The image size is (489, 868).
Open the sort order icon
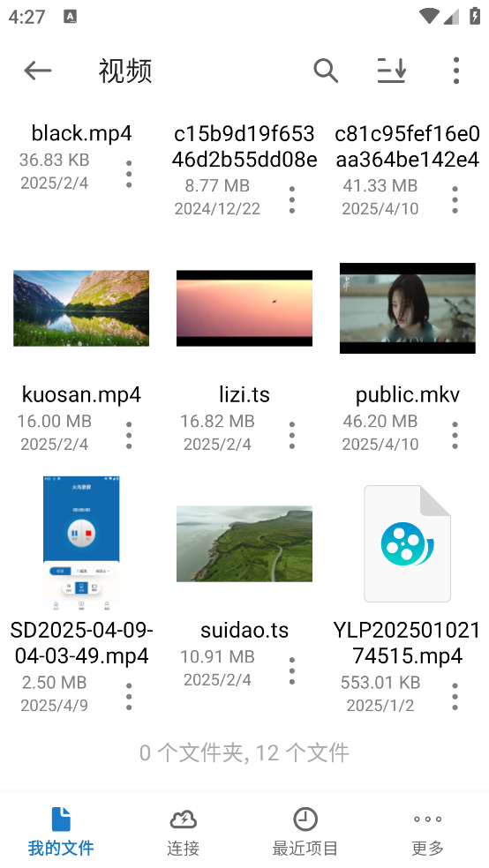(x=392, y=71)
